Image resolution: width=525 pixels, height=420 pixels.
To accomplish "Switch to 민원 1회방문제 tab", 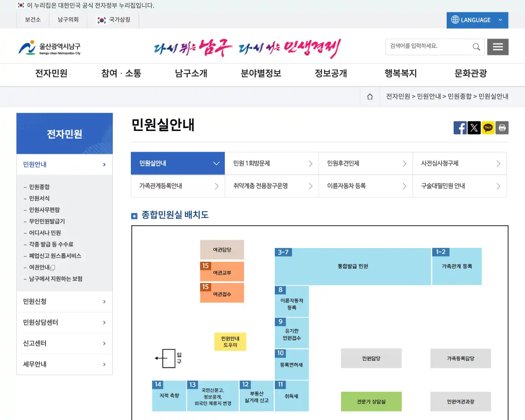I will (272, 163).
